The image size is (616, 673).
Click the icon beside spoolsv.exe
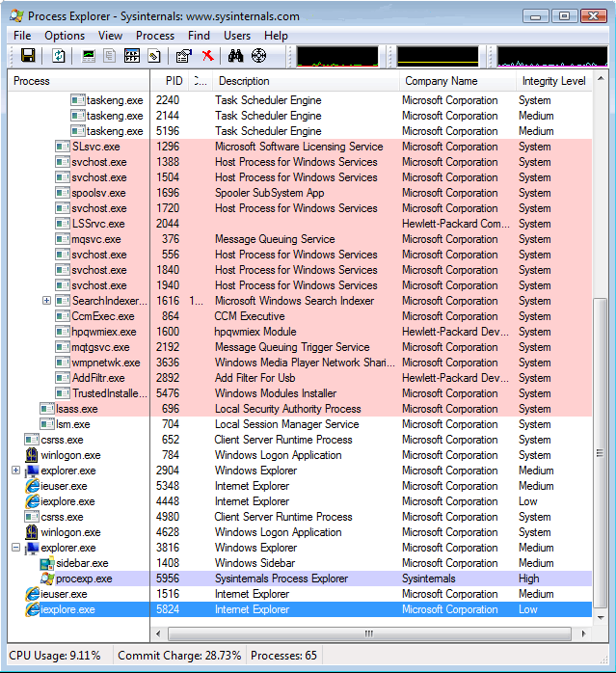click(x=63, y=193)
